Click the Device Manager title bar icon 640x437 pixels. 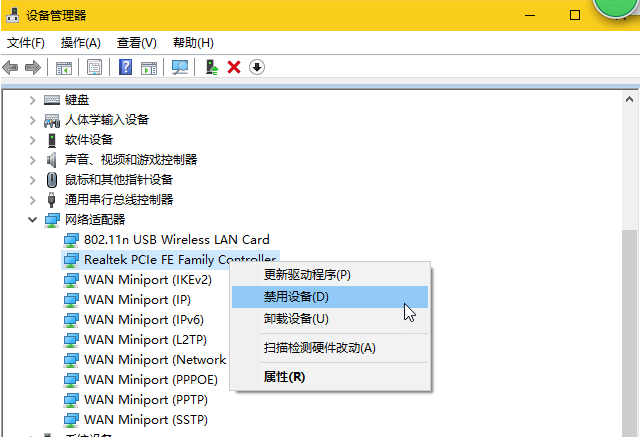[13, 15]
